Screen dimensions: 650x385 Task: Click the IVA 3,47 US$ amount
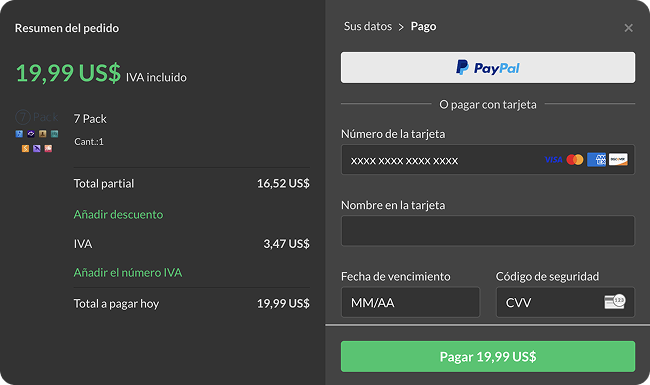point(286,244)
